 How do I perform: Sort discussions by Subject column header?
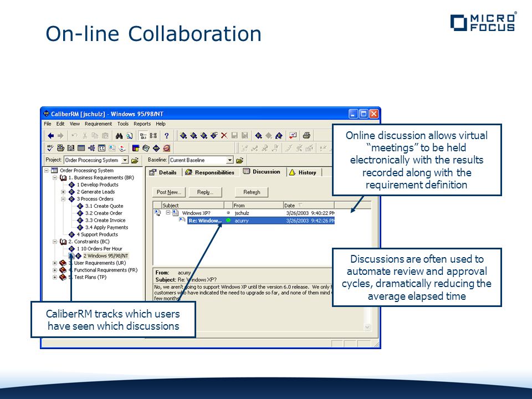click(x=192, y=205)
